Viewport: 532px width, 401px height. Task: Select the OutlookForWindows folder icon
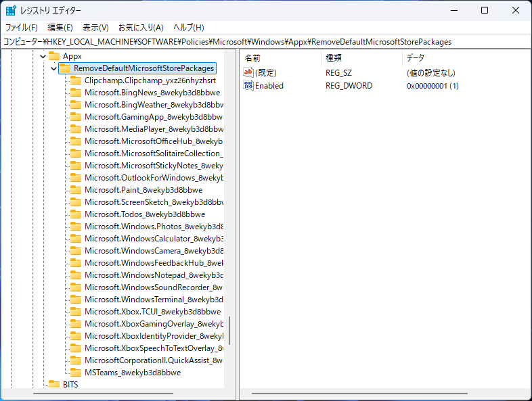click(76, 178)
